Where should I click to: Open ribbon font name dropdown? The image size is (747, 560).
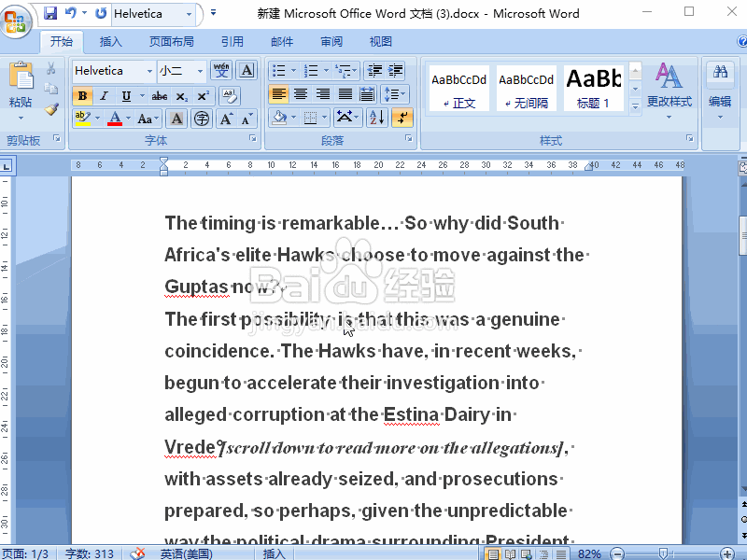click(x=149, y=71)
